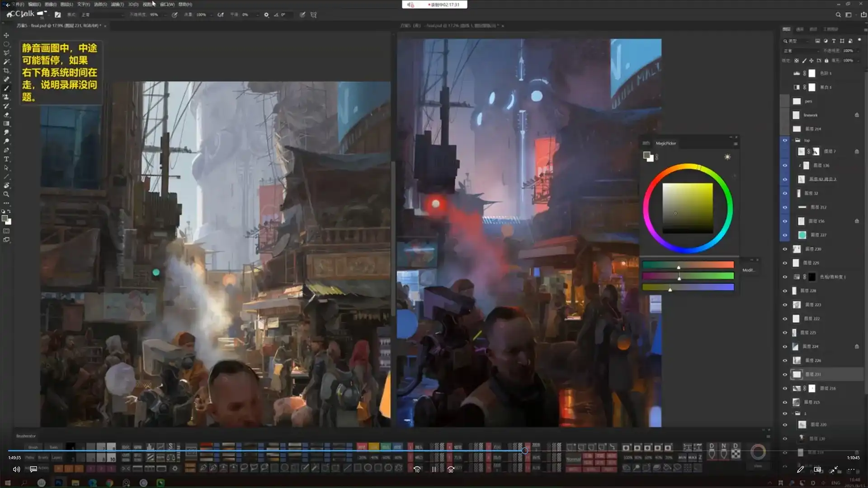Toggle visibility of the top group
This screenshot has height=488, width=868.
pos(785,141)
